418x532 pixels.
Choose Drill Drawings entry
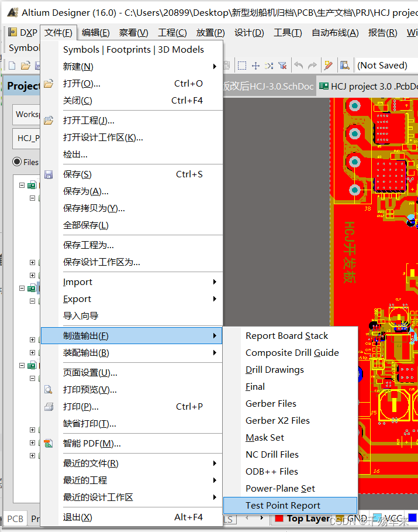(290, 370)
